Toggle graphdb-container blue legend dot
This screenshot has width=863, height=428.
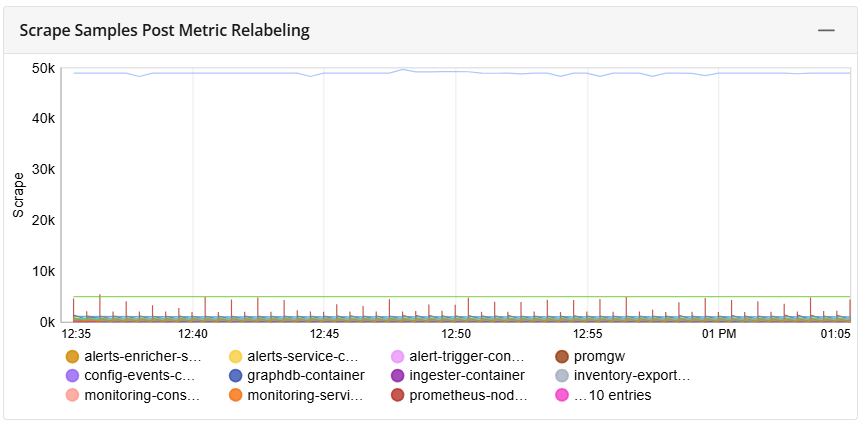[235, 376]
